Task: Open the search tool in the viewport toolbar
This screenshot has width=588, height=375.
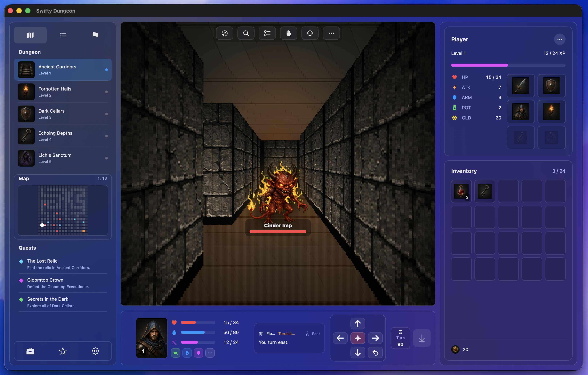Action: pos(246,33)
